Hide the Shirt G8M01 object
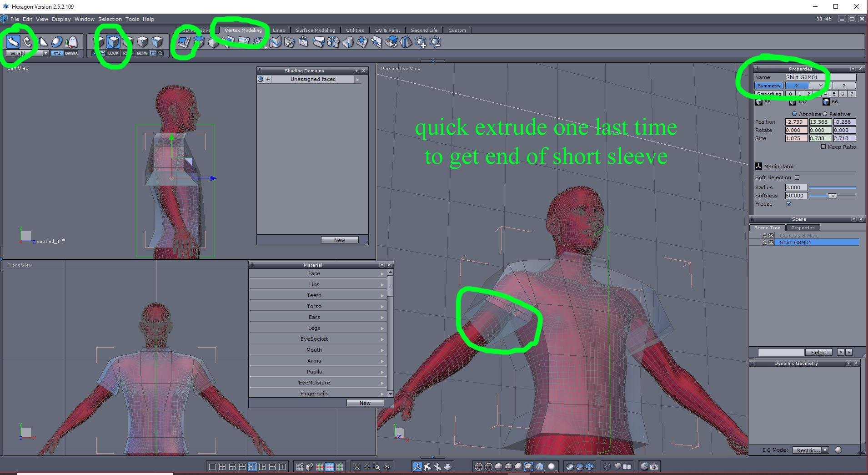This screenshot has width=868, height=475. [x=771, y=243]
